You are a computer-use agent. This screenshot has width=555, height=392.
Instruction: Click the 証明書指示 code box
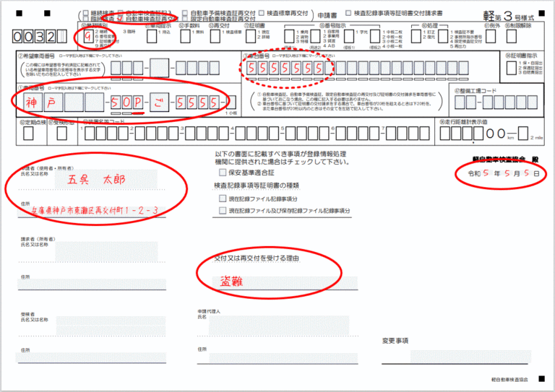tap(511, 68)
